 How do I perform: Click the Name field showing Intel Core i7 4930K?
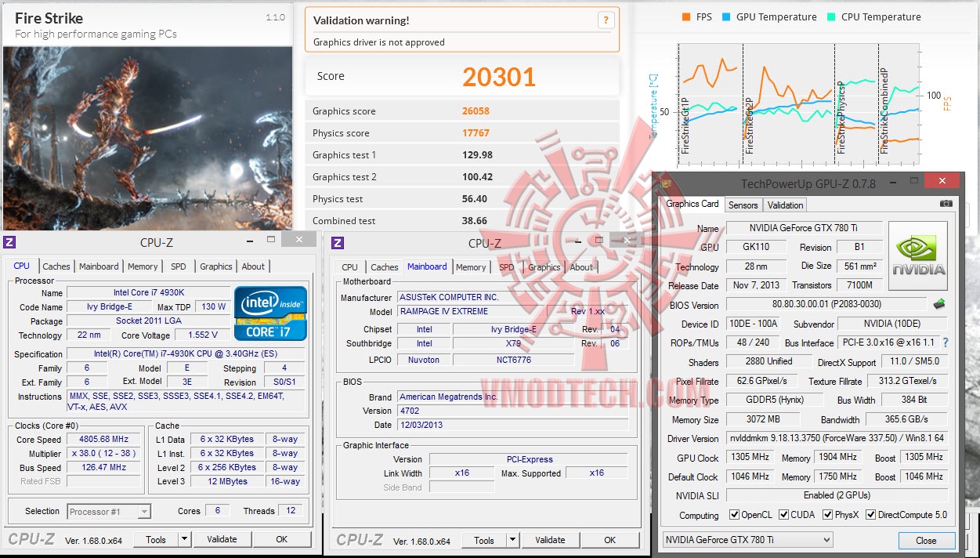[147, 292]
